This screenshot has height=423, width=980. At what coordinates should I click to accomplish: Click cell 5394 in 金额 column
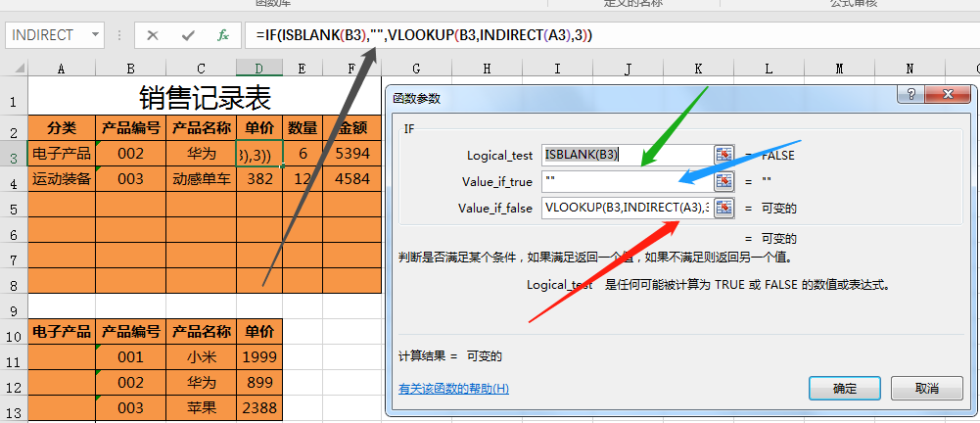click(x=352, y=153)
